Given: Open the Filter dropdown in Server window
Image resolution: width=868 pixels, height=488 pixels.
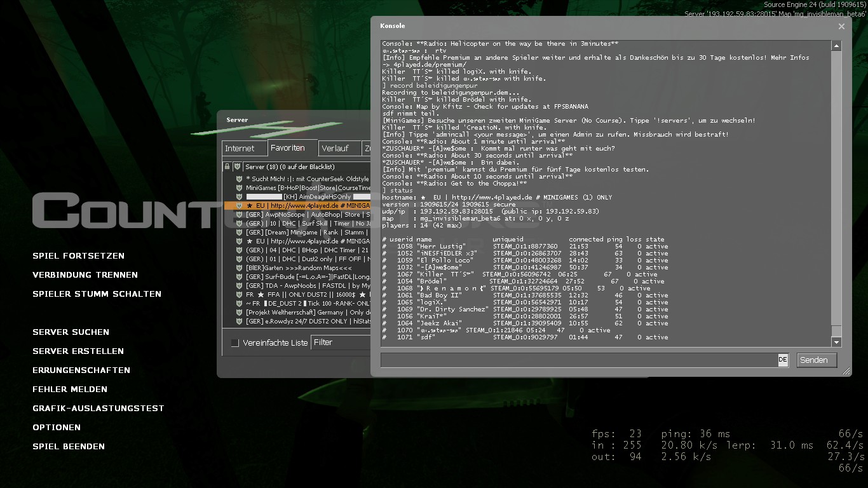Looking at the screenshot, I should point(341,342).
